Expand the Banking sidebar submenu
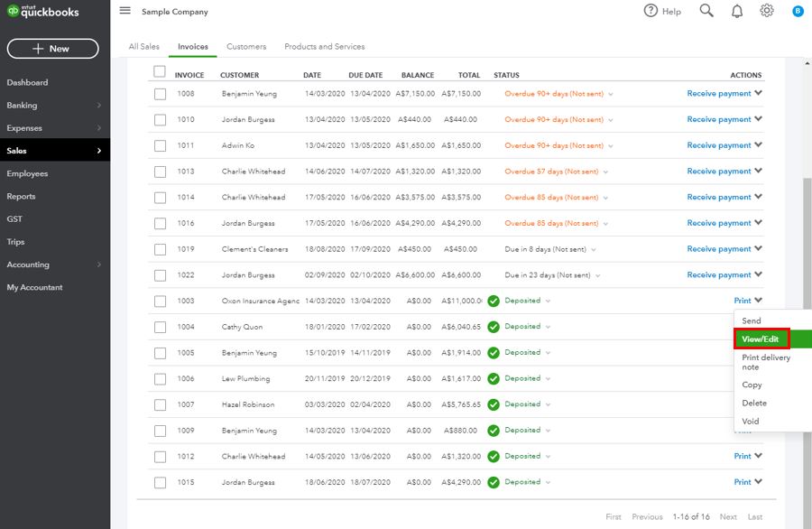Screen dimensions: 812x529 (x=99, y=106)
